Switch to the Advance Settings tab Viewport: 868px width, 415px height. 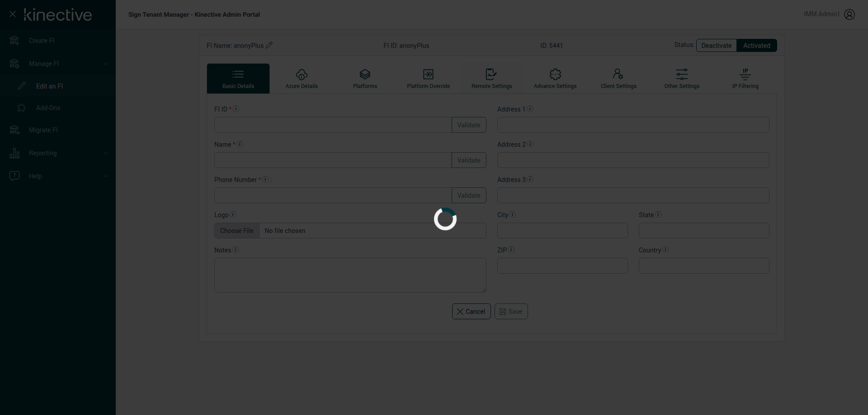tap(555, 79)
